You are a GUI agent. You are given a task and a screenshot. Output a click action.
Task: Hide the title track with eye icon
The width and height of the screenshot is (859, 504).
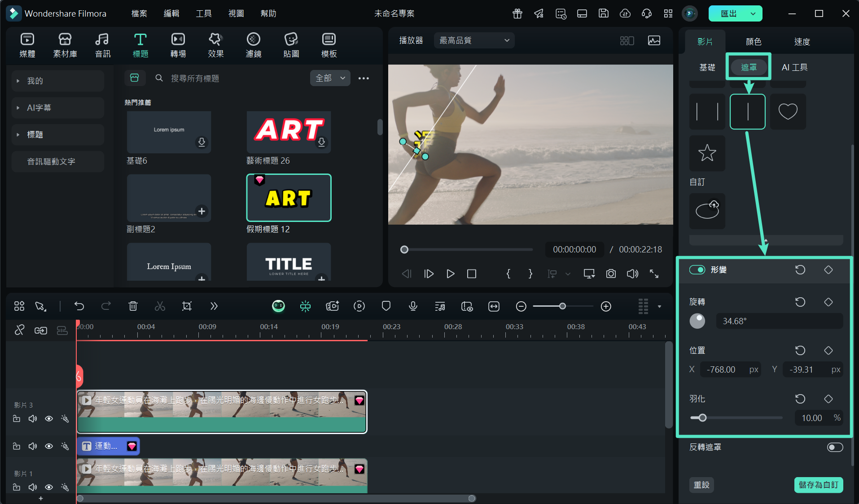pos(49,446)
